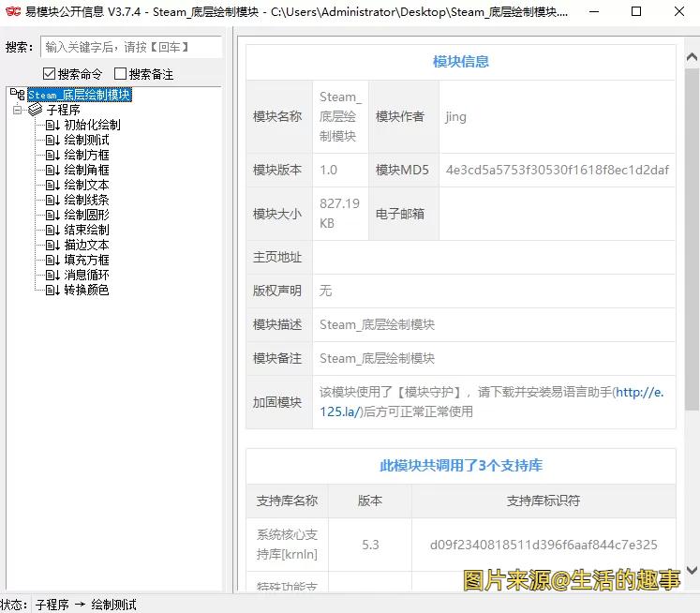This screenshot has height=613, width=700.
Task: Click the icon beside 绘制圆形
Action: tap(52, 215)
